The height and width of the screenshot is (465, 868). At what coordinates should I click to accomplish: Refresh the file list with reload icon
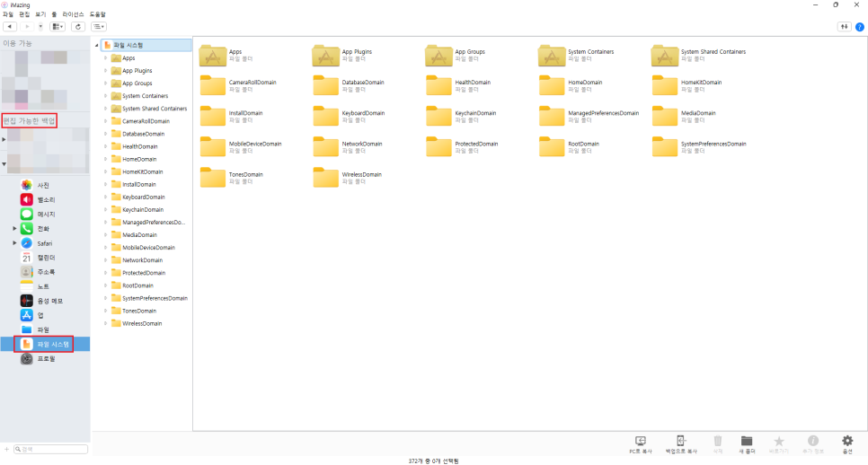point(78,27)
